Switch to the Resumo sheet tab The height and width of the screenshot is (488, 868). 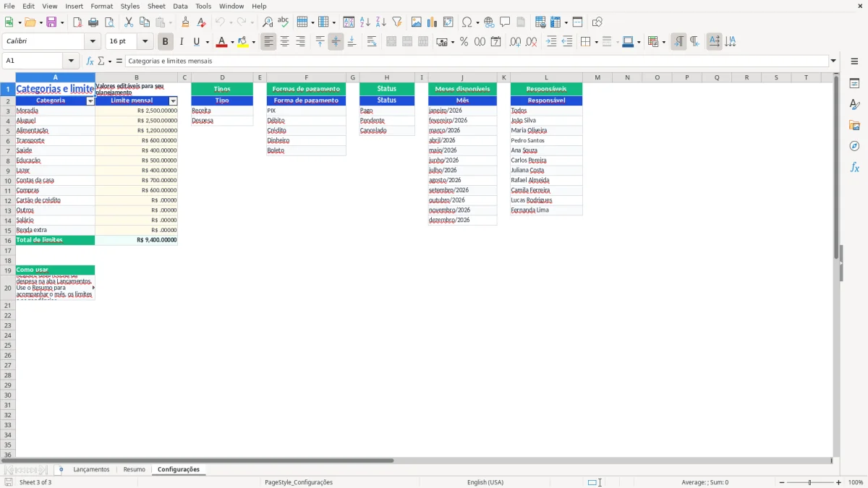pos(134,469)
